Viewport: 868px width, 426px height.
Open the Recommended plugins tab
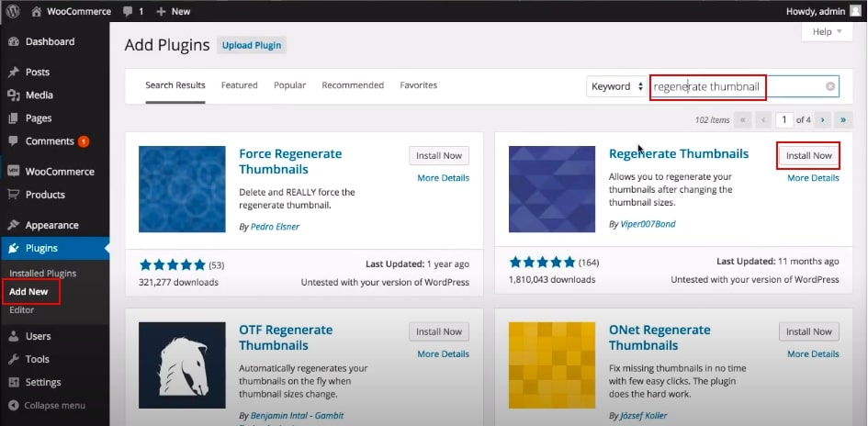click(x=353, y=85)
